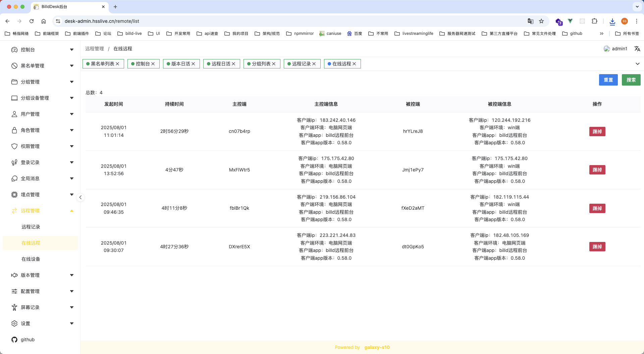Expand the 设置 menu arrow
Viewport: 644px width, 354px height.
(x=72, y=323)
